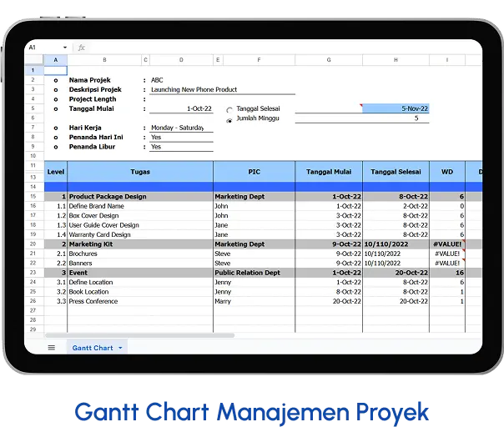Screen dimensions: 504x427
Task: Select the blue 5-Nov-22 end date cell
Action: [396, 108]
